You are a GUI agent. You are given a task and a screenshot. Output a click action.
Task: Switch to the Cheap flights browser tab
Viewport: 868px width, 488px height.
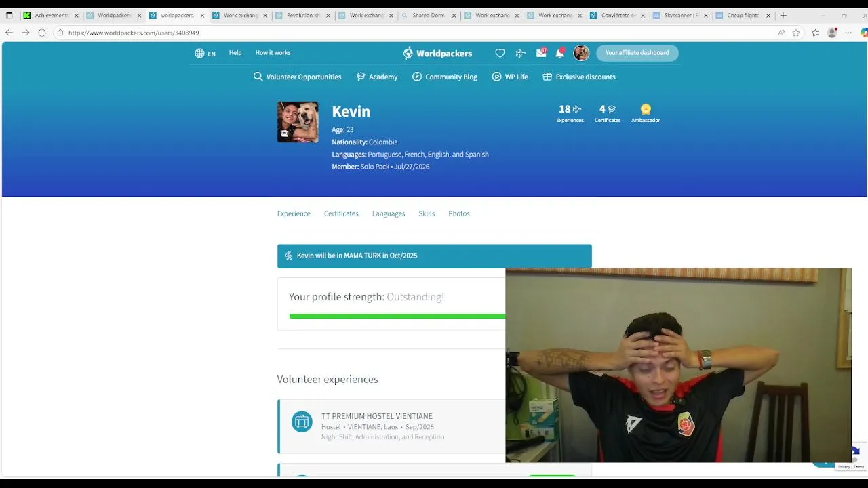pyautogui.click(x=743, y=15)
